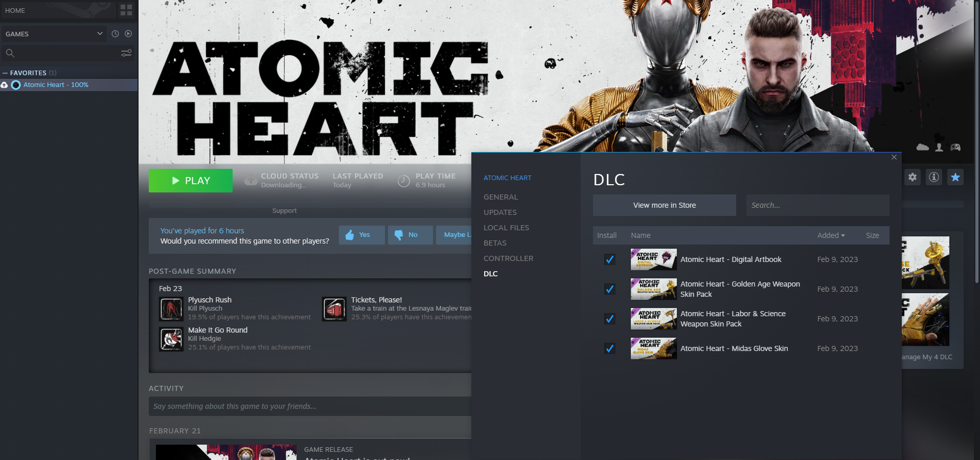This screenshot has height=460, width=980.
Task: Click the DLC search field
Action: (817, 205)
